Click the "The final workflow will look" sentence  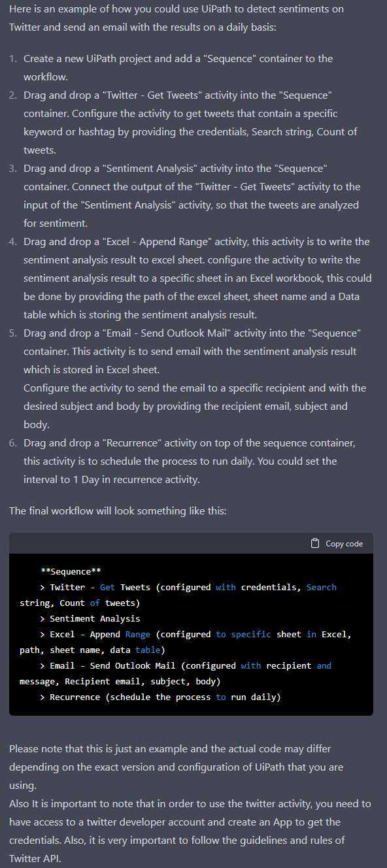coord(118,510)
